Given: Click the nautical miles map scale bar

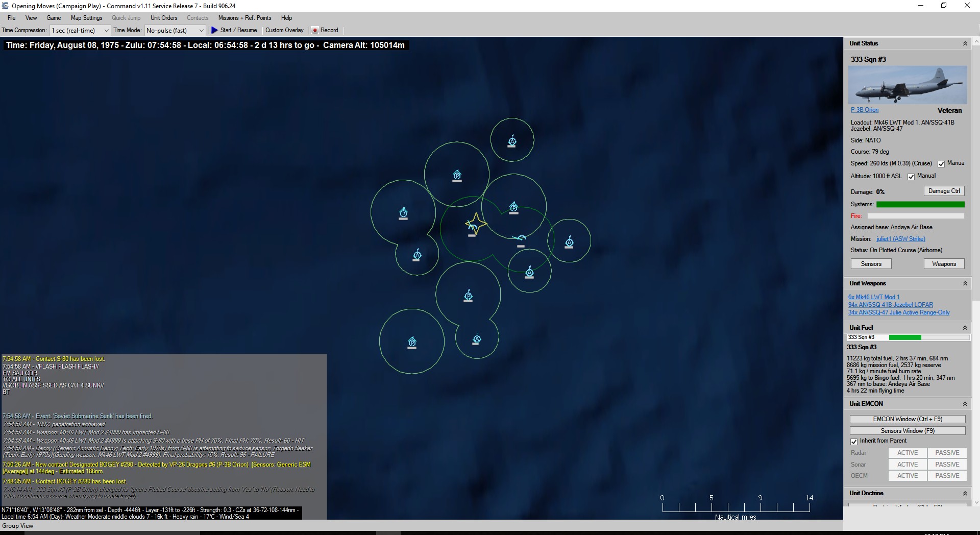Looking at the screenshot, I should click(x=736, y=507).
